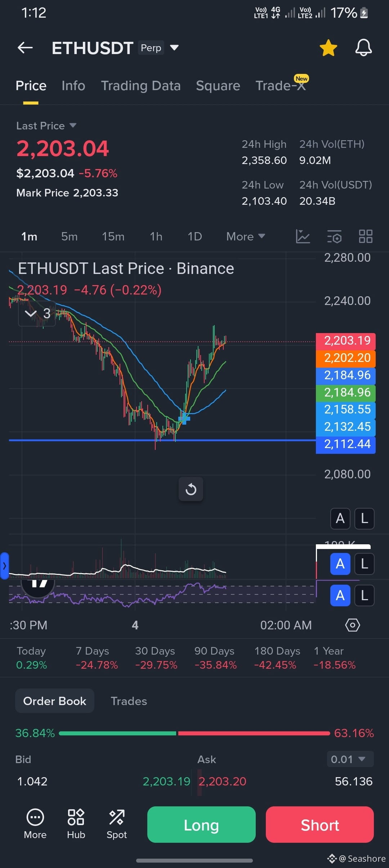Screen dimensions: 389x868
Task: Expand the More timeframes dropdown
Action: (x=246, y=236)
